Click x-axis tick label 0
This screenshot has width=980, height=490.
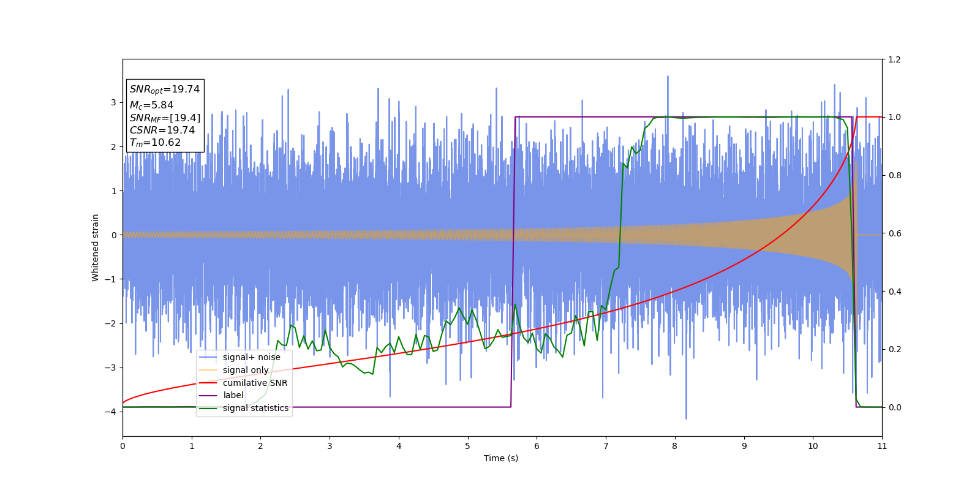123,446
